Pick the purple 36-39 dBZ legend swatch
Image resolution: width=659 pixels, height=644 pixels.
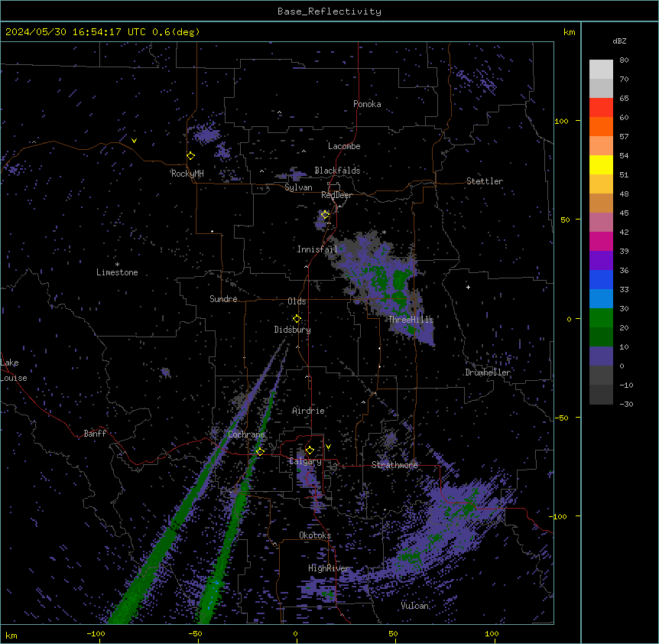(601, 261)
